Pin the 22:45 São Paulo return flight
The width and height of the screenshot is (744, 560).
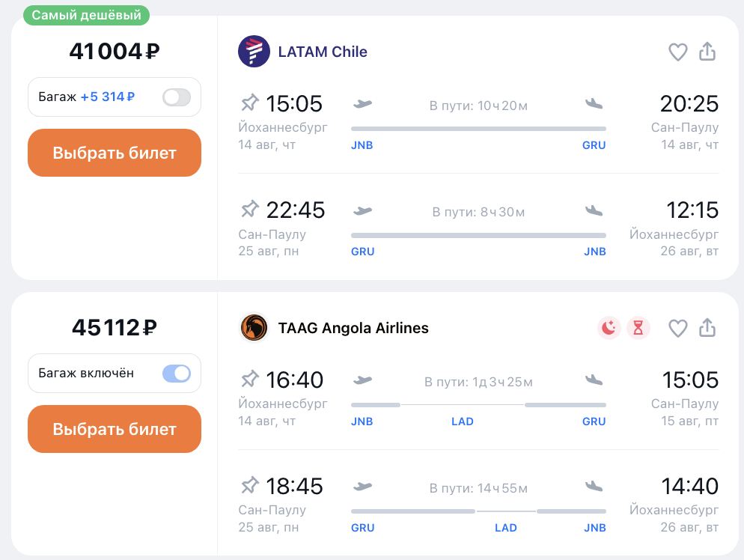click(x=249, y=209)
